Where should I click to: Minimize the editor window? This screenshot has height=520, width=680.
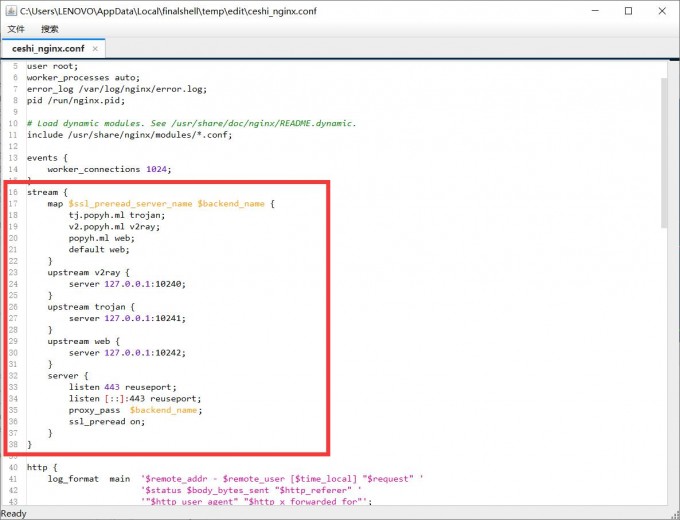tap(595, 11)
